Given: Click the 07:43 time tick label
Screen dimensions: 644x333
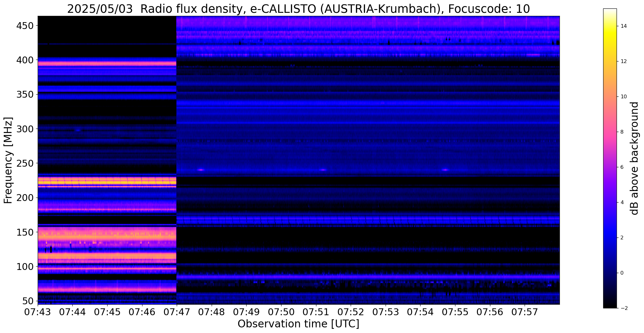Looking at the screenshot, I should [x=38, y=312].
